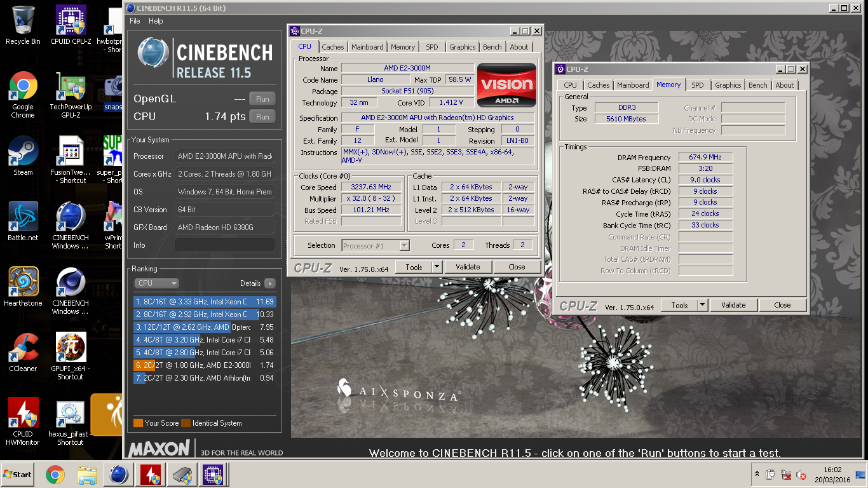Open Cinebench File menu
The height and width of the screenshot is (488, 868).
(x=135, y=21)
